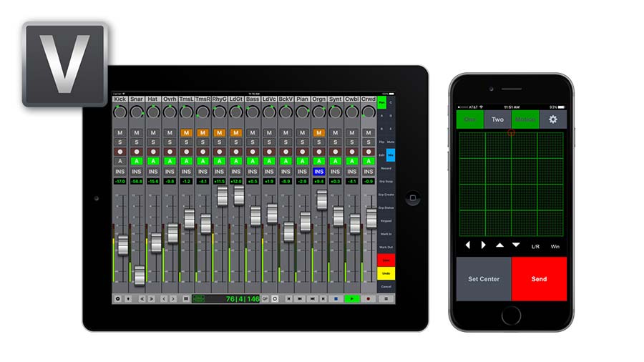644x362 pixels.
Task: Click the red Send button
Action: point(539,279)
